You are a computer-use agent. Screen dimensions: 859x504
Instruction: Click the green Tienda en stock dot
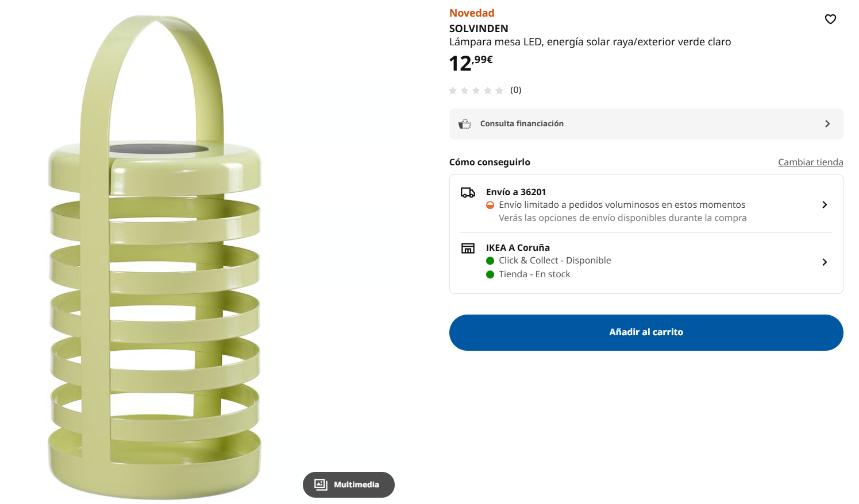point(490,275)
